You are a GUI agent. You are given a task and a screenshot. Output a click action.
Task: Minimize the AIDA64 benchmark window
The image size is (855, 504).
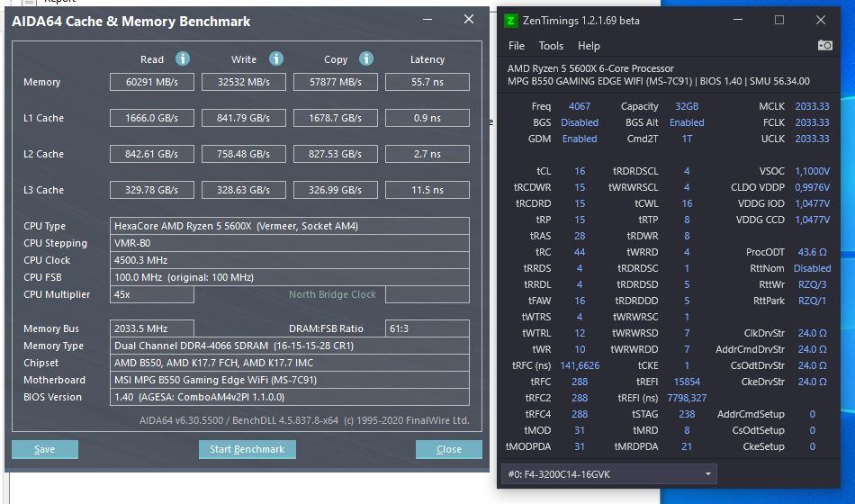[x=427, y=20]
